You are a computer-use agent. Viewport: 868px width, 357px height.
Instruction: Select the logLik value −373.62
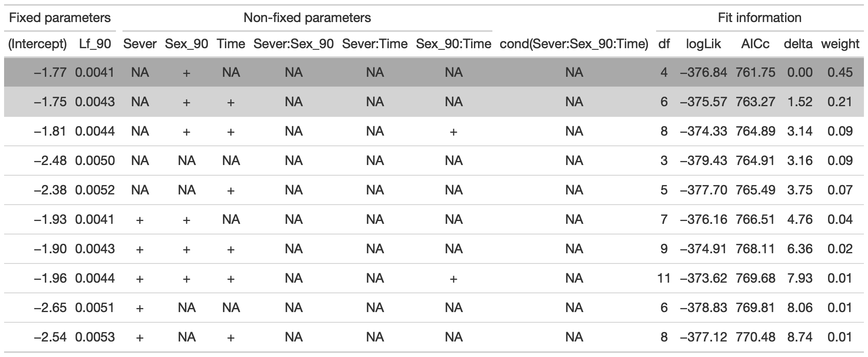click(703, 278)
